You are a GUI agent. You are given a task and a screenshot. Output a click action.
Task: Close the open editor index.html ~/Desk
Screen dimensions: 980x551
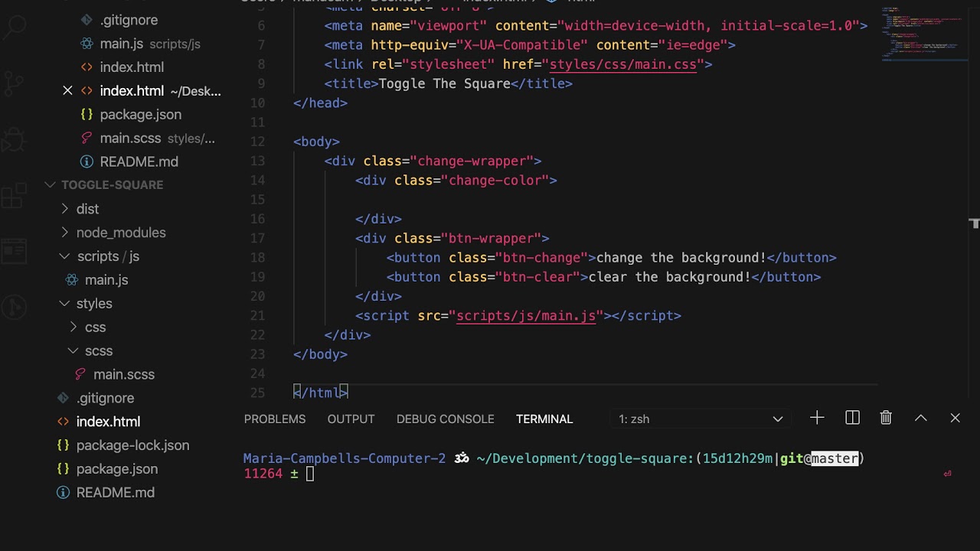pos(67,91)
